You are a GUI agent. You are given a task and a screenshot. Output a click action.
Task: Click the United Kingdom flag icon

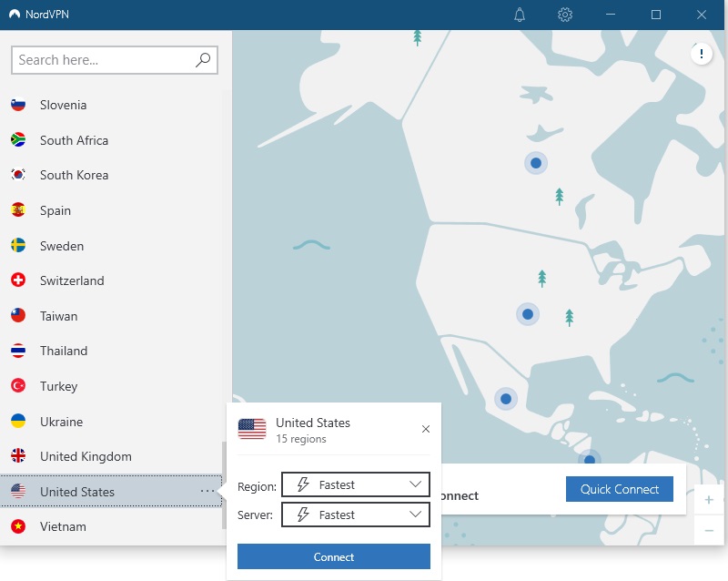click(x=18, y=456)
